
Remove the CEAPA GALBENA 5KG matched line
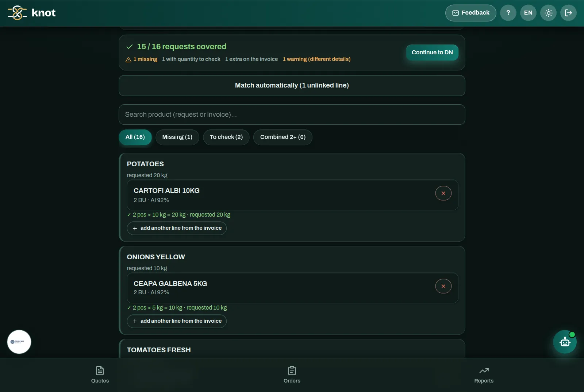443,286
